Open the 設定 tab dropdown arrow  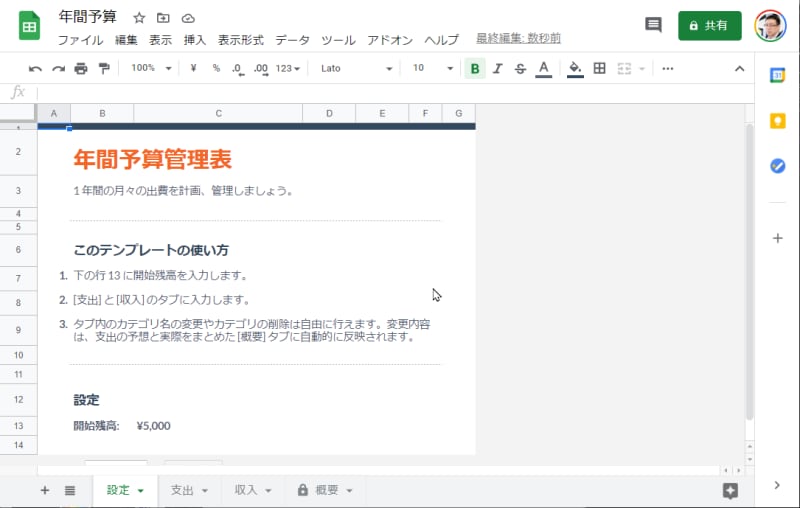(x=141, y=491)
